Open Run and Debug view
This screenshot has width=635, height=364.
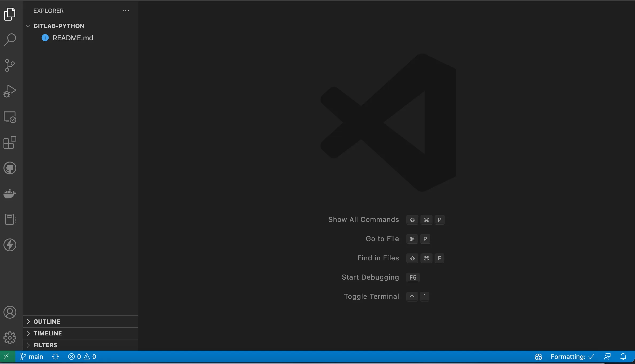click(10, 91)
